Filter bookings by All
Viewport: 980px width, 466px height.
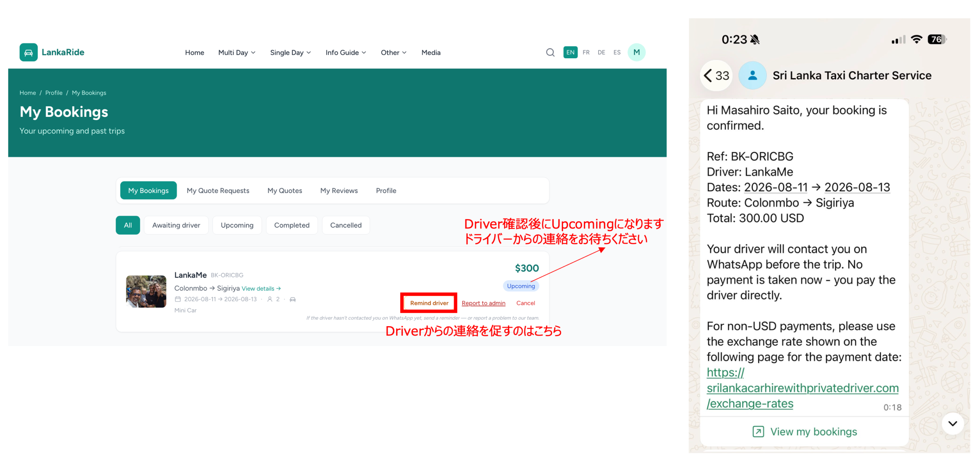coord(128,225)
